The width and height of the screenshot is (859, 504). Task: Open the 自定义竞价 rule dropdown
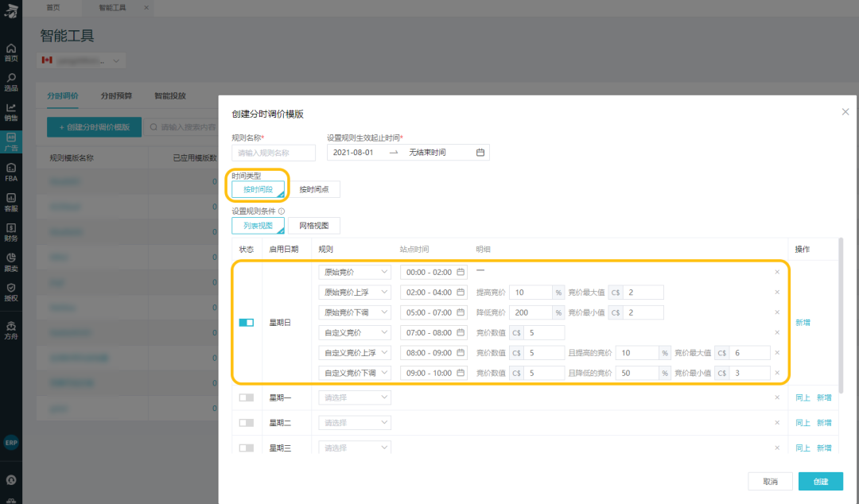(355, 332)
